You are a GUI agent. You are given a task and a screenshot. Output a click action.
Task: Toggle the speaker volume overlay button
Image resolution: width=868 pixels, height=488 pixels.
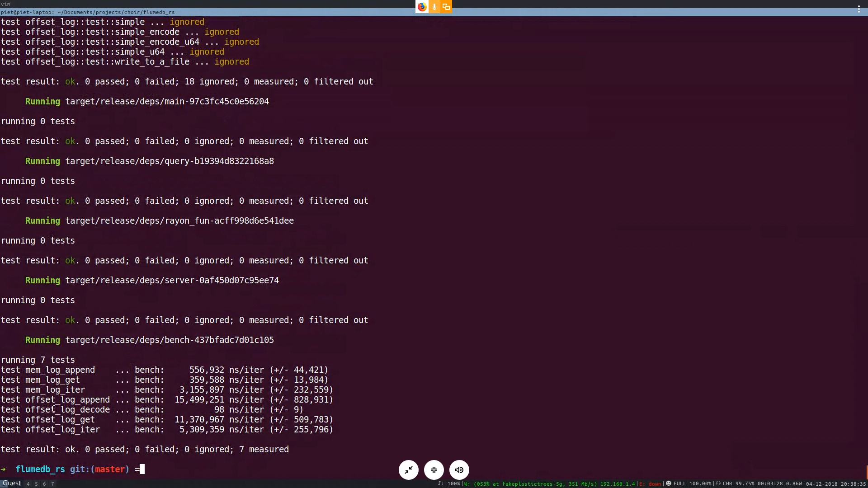point(459,470)
